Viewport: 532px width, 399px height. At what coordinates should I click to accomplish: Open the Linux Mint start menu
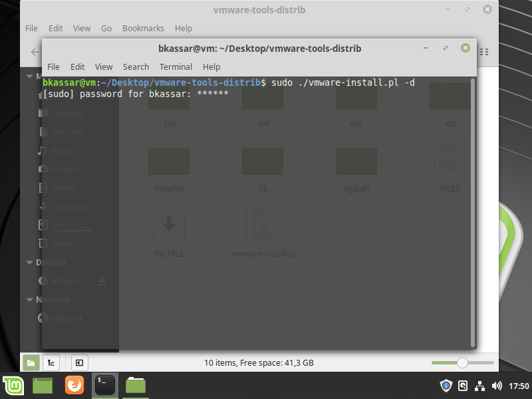pos(13,386)
